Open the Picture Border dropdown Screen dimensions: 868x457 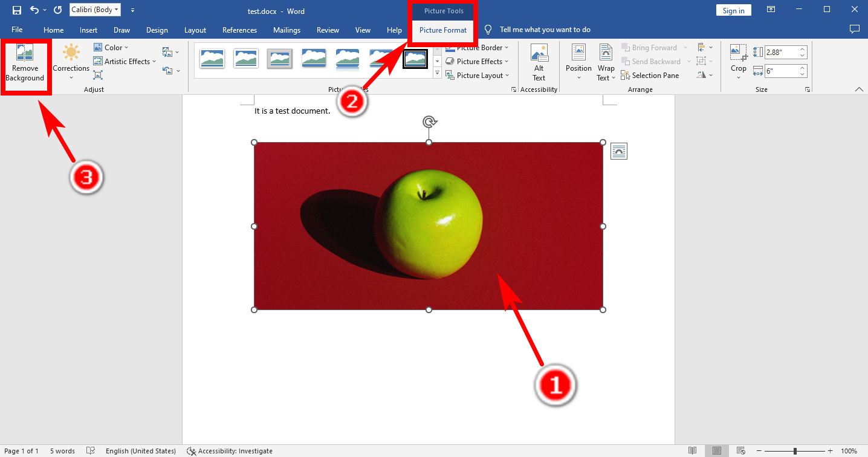[478, 47]
